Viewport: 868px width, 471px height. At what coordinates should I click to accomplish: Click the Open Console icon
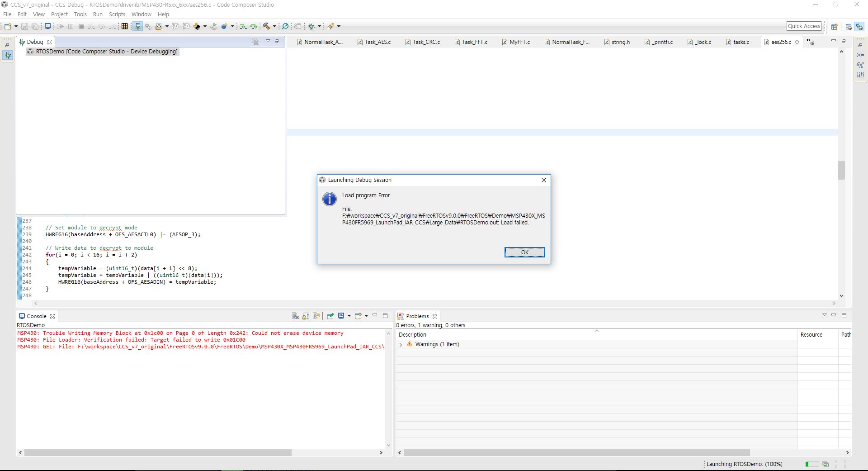[x=358, y=316]
